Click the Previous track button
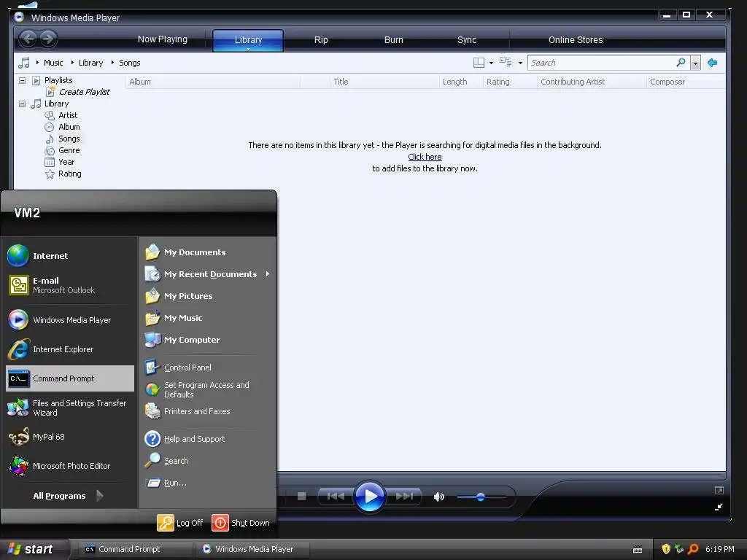The height and width of the screenshot is (560, 747). 336,497
